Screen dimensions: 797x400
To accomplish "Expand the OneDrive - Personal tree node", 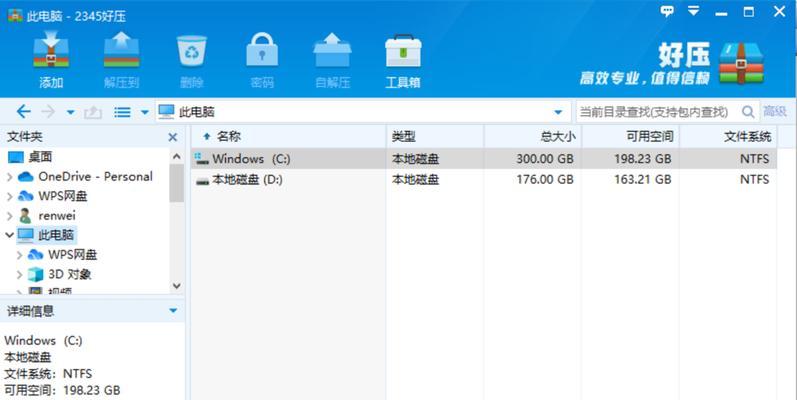I will 9,177.
